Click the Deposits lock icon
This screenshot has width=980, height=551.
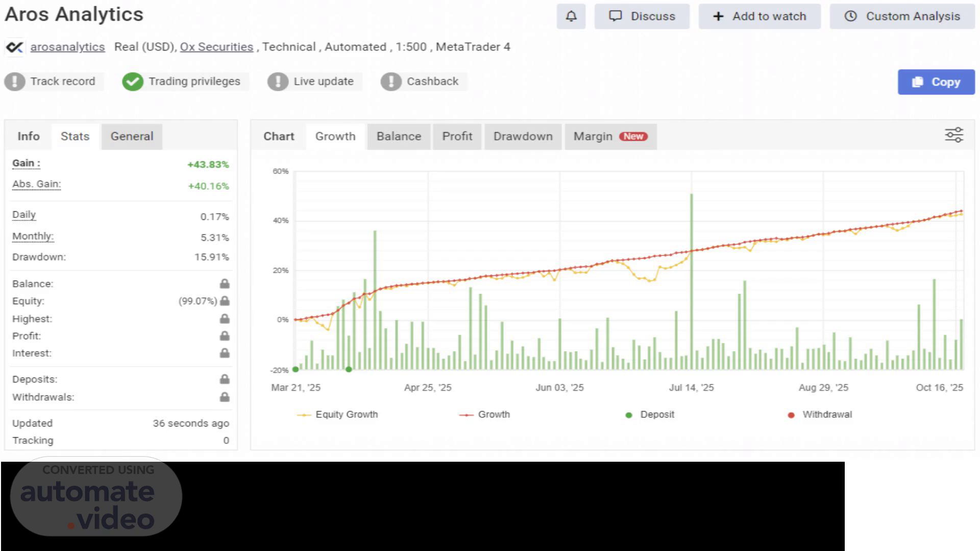[225, 379]
